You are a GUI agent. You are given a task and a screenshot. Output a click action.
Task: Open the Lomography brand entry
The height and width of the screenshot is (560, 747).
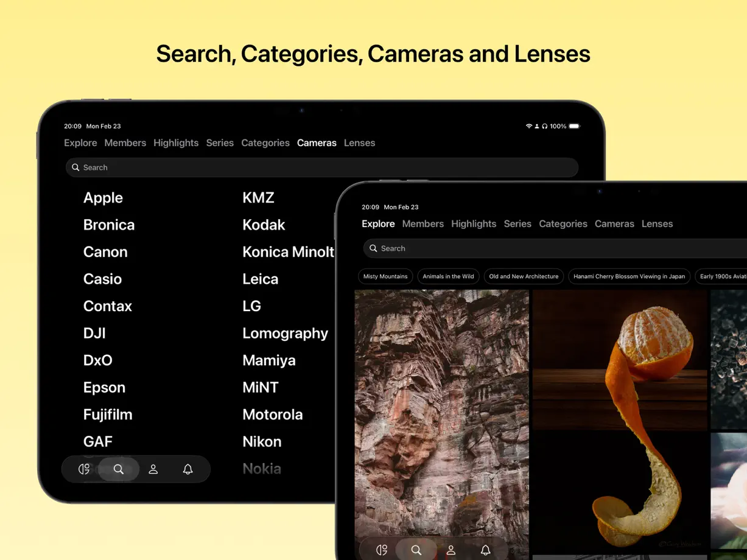click(x=286, y=334)
